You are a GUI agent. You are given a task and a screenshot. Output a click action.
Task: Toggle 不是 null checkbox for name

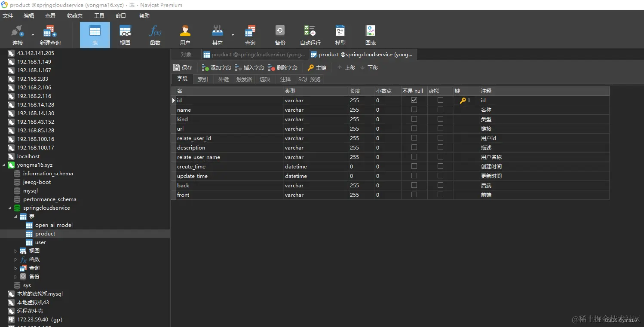click(414, 110)
